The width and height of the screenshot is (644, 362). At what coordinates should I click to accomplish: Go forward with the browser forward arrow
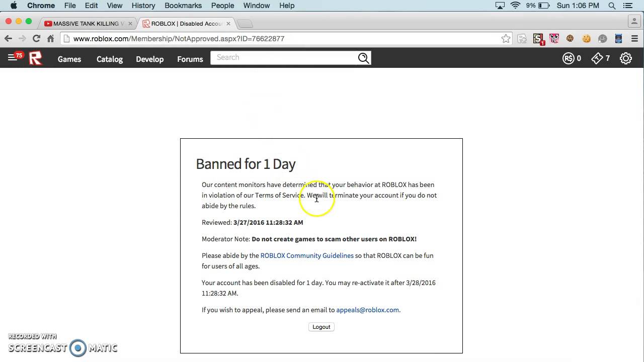tap(22, 38)
